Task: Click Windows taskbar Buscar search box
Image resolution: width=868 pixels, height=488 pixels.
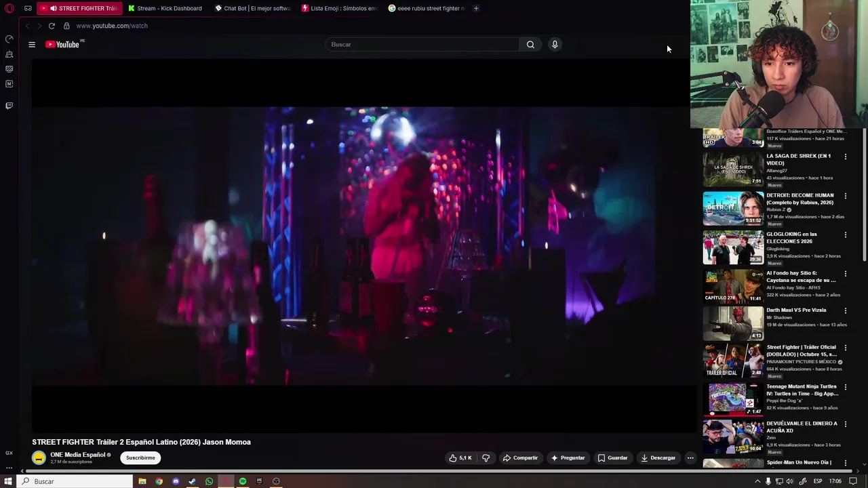Action: (75, 481)
